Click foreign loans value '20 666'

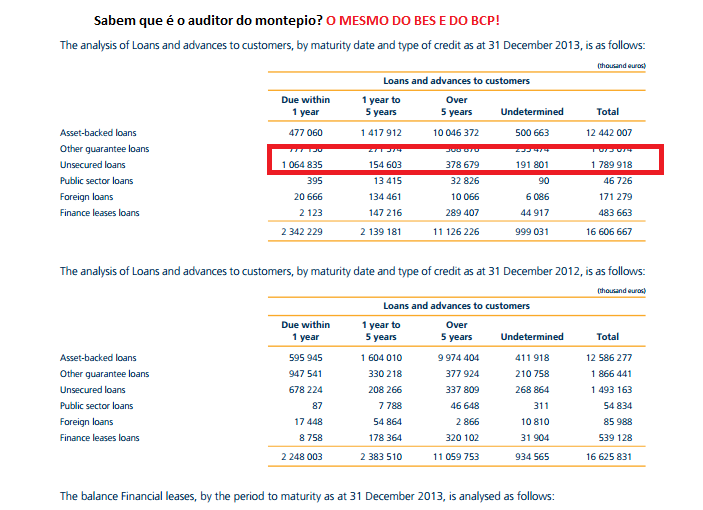(x=308, y=197)
